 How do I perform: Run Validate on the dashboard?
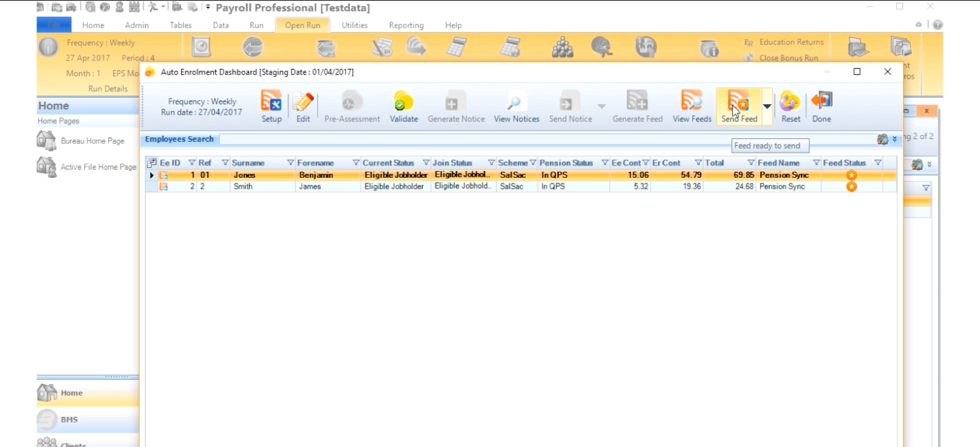[403, 107]
